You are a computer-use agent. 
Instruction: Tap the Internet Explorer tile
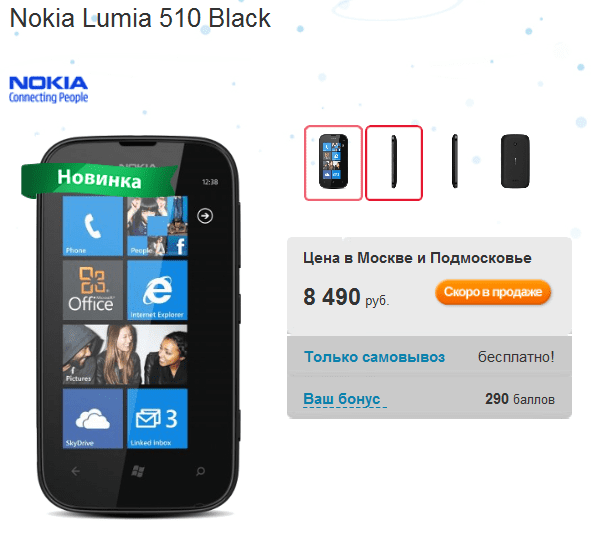coord(157,290)
